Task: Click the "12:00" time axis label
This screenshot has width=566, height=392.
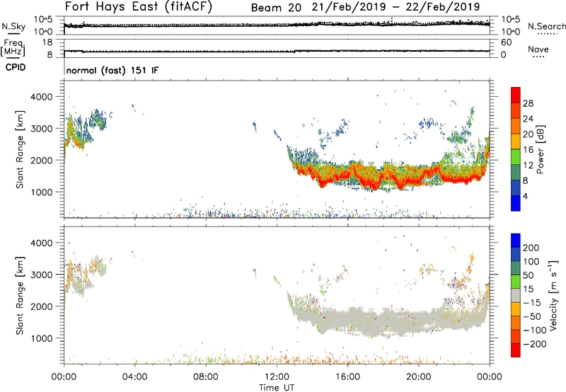Action: [x=277, y=377]
